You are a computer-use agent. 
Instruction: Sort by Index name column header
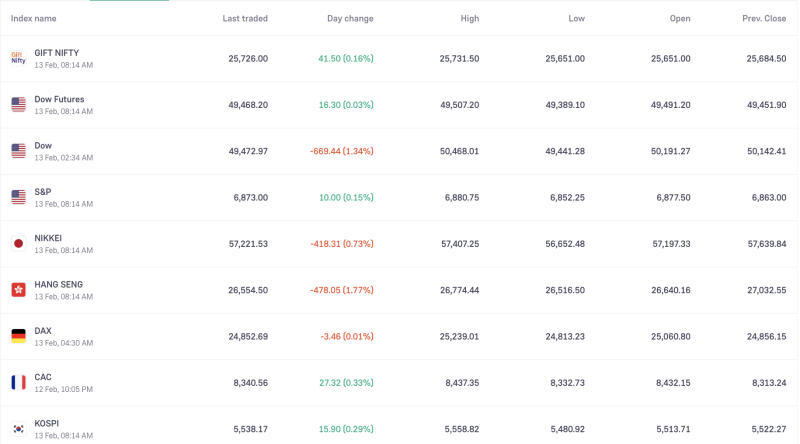click(33, 18)
